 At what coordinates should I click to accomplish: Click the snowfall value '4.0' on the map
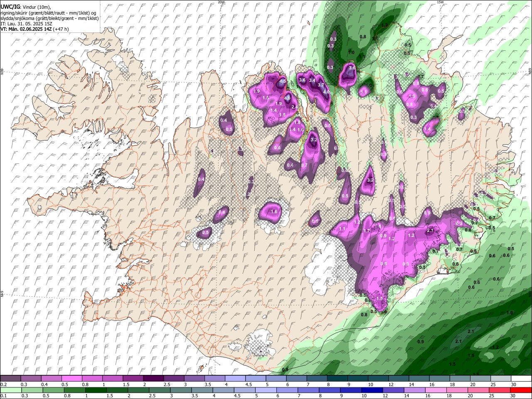[x=326, y=92]
